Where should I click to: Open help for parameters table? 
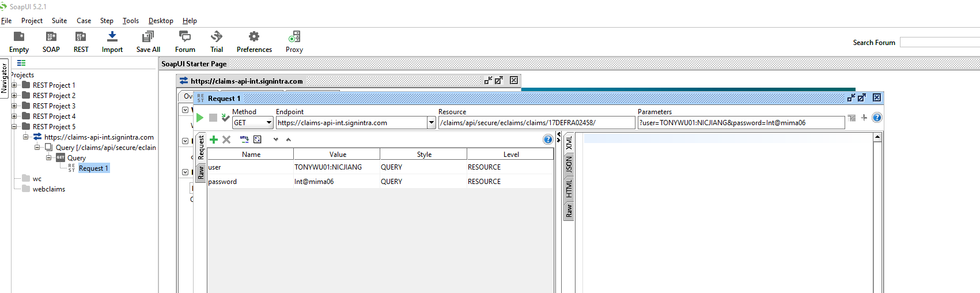[548, 140]
